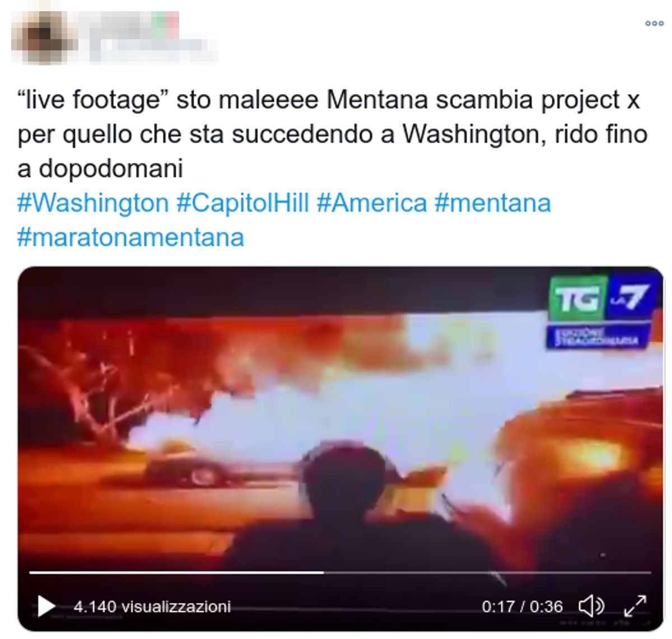Image resolution: width=672 pixels, height=639 pixels.
Task: Seek into the unplayed part of the video timeline
Action: (487, 572)
